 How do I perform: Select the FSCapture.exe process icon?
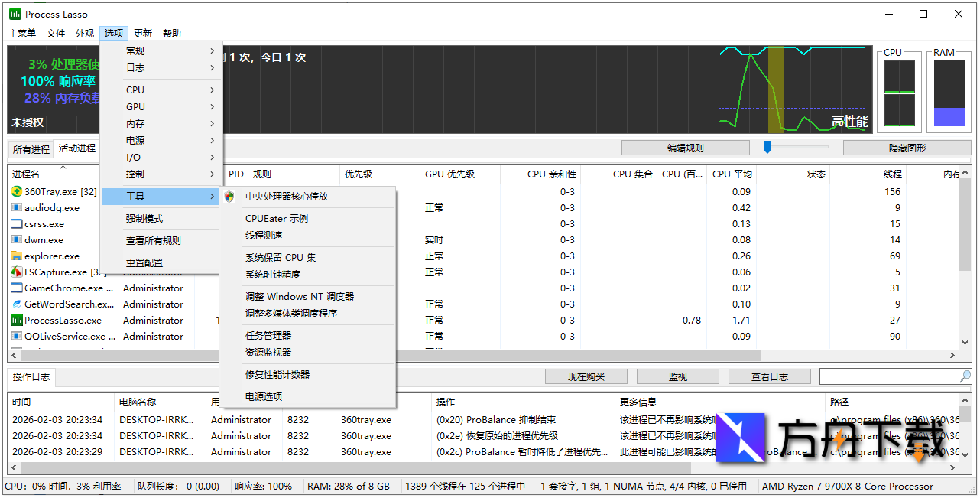tap(17, 272)
